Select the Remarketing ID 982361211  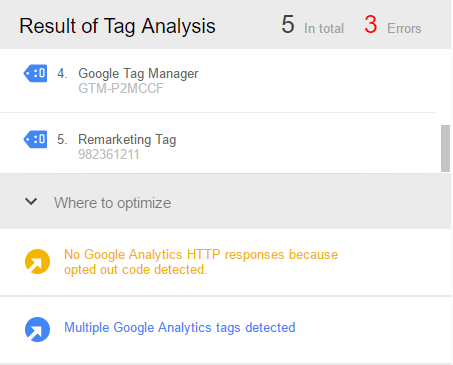[x=109, y=154]
